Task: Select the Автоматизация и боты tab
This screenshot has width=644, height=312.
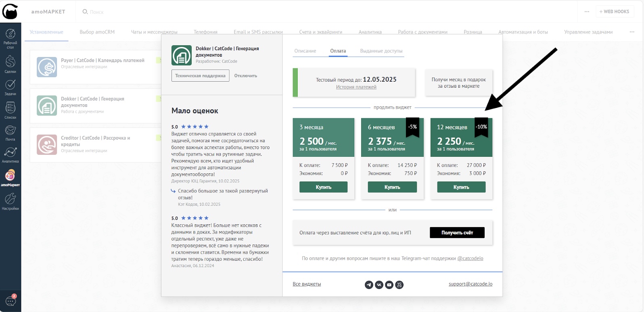Action: click(523, 32)
